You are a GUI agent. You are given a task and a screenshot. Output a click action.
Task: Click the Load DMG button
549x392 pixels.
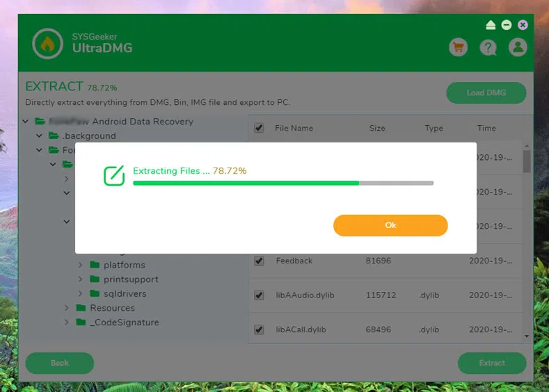tap(486, 93)
